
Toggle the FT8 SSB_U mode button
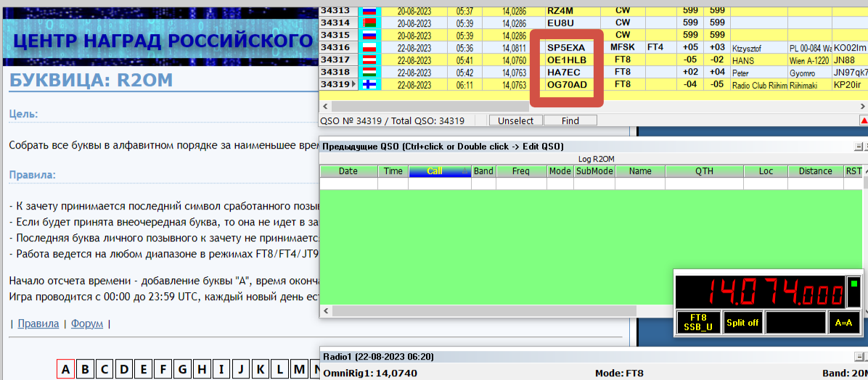pos(698,323)
